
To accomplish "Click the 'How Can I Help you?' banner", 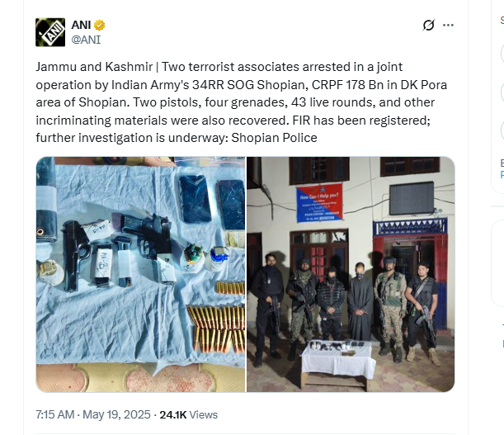I will pos(319,202).
